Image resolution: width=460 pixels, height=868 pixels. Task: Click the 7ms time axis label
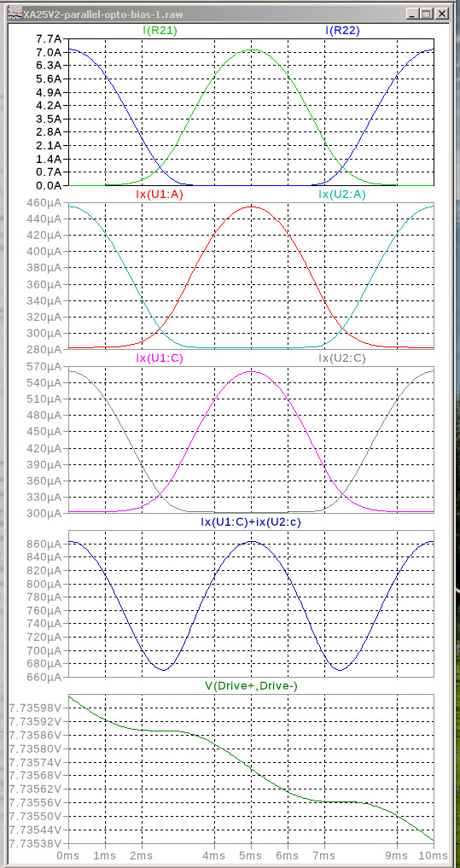(x=324, y=856)
